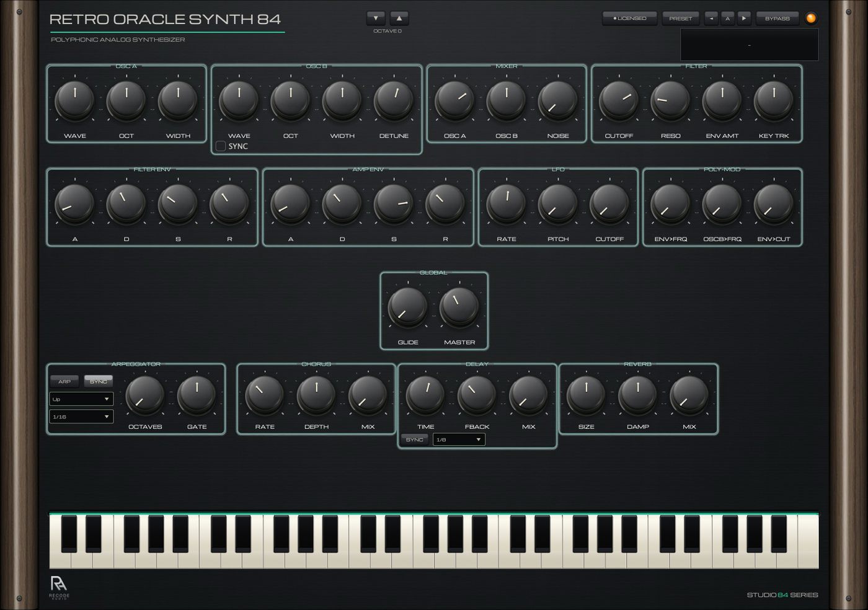Click the Filter KEY TRK knob
868x610 pixels.
click(x=774, y=100)
